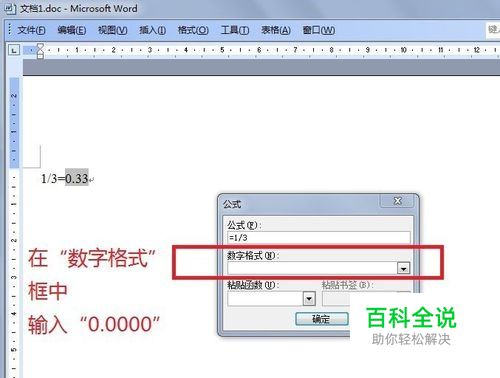The width and height of the screenshot is (500, 378).
Task: Open the 窗口(W) menu
Action: pos(319,30)
